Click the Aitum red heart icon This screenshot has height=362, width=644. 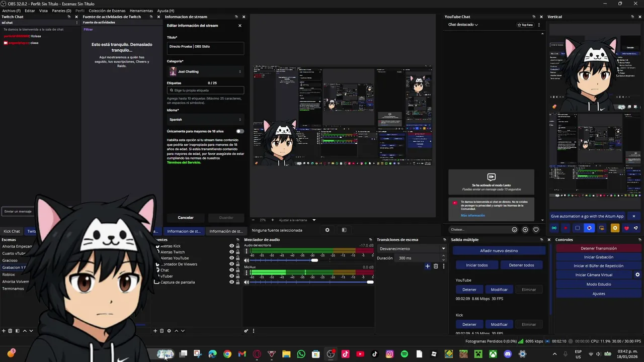[x=626, y=228]
